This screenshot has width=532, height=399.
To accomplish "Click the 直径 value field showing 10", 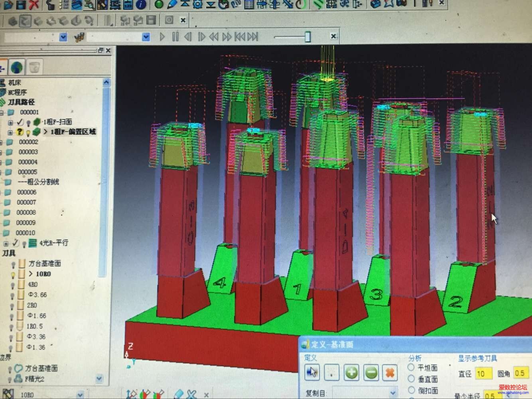I will pos(483,373).
